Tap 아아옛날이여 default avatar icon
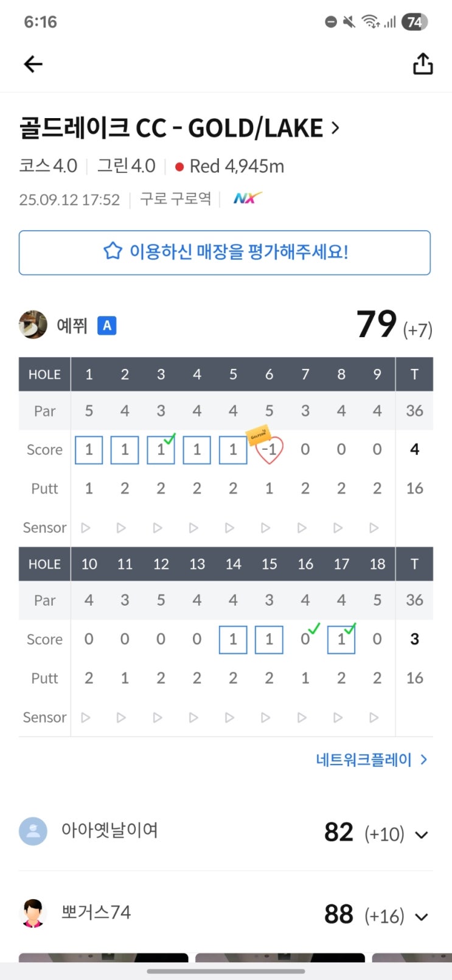The height and width of the screenshot is (980, 452). point(33,831)
